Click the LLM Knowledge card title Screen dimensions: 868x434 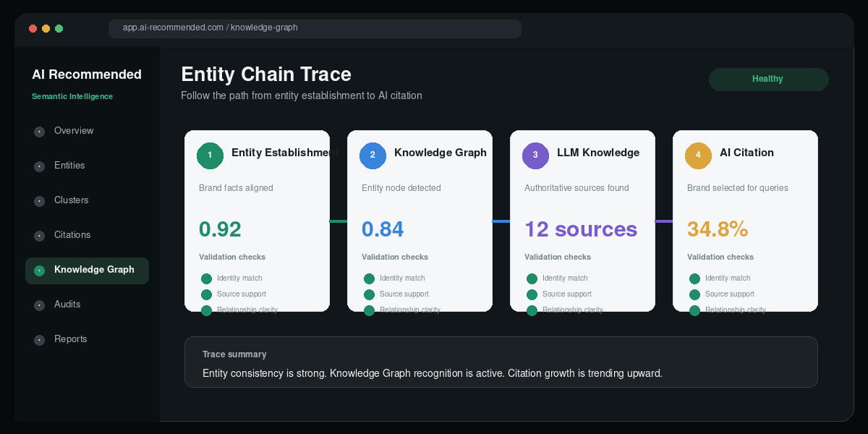pyautogui.click(x=597, y=153)
